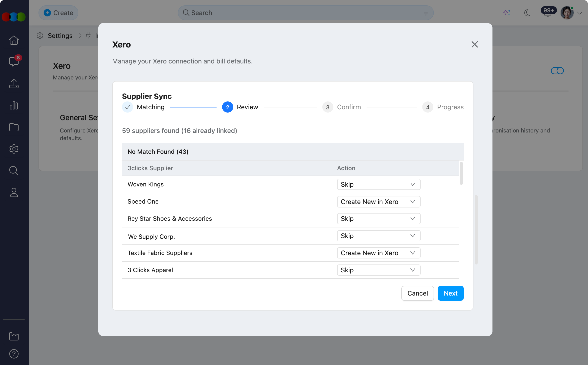
Task: Click the Next button
Action: click(x=451, y=293)
